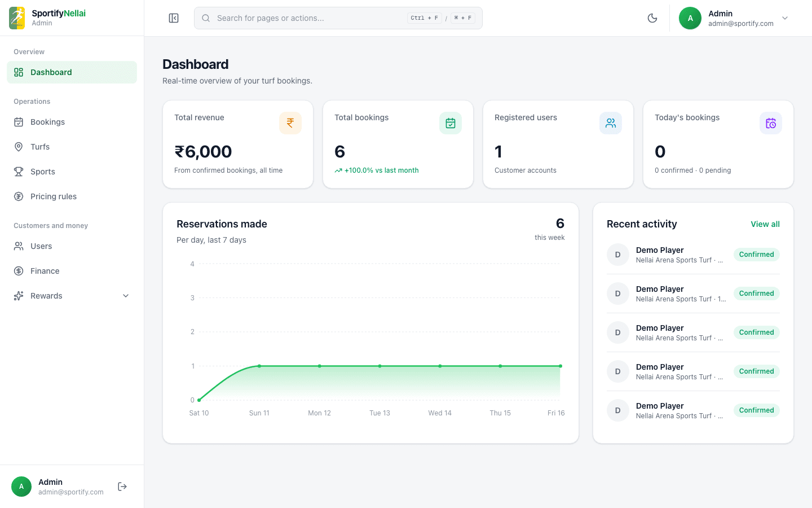The image size is (812, 508).
Task: Click the 'this week' label under 6
Action: (550, 238)
